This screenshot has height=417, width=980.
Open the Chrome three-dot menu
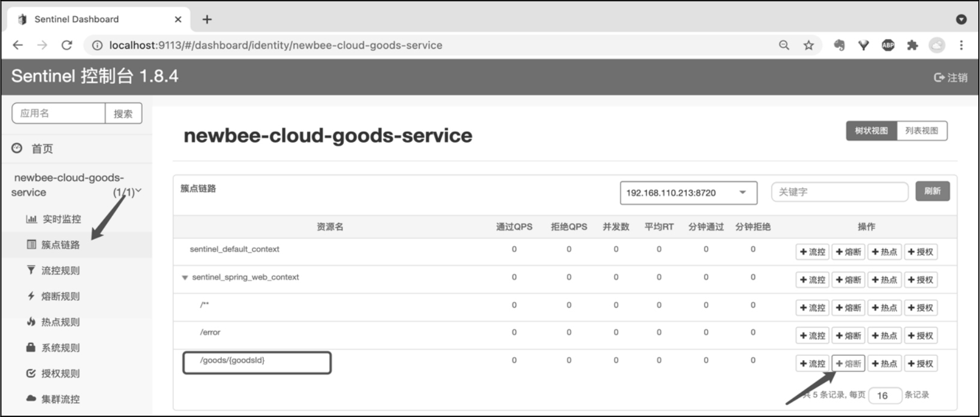point(961,45)
